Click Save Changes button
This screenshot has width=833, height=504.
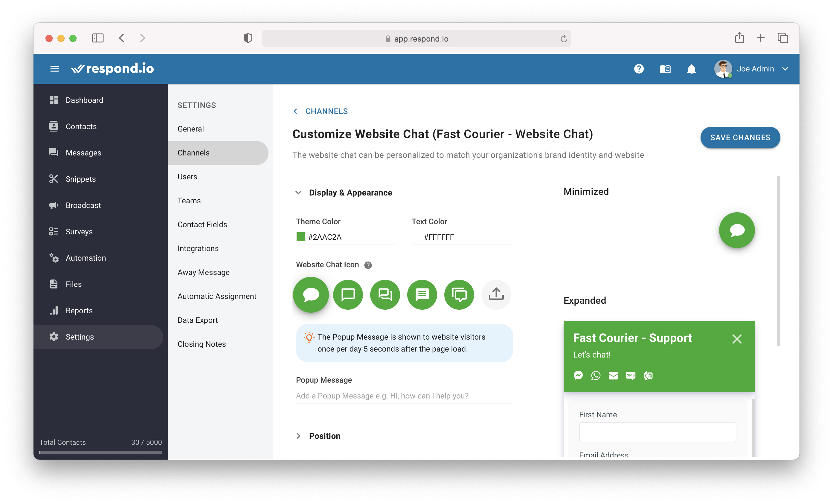(741, 138)
